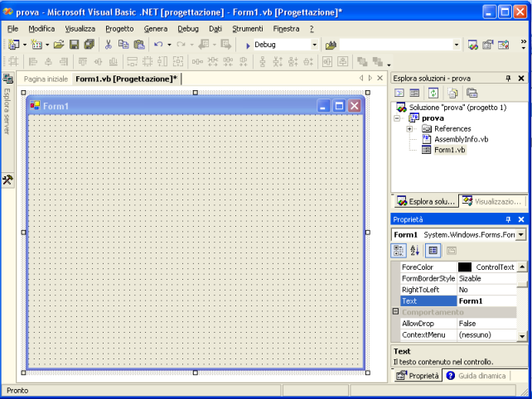Click Properties icon in Solution Explorer toolbar
The height and width of the screenshot is (399, 532).
[x=472, y=93]
